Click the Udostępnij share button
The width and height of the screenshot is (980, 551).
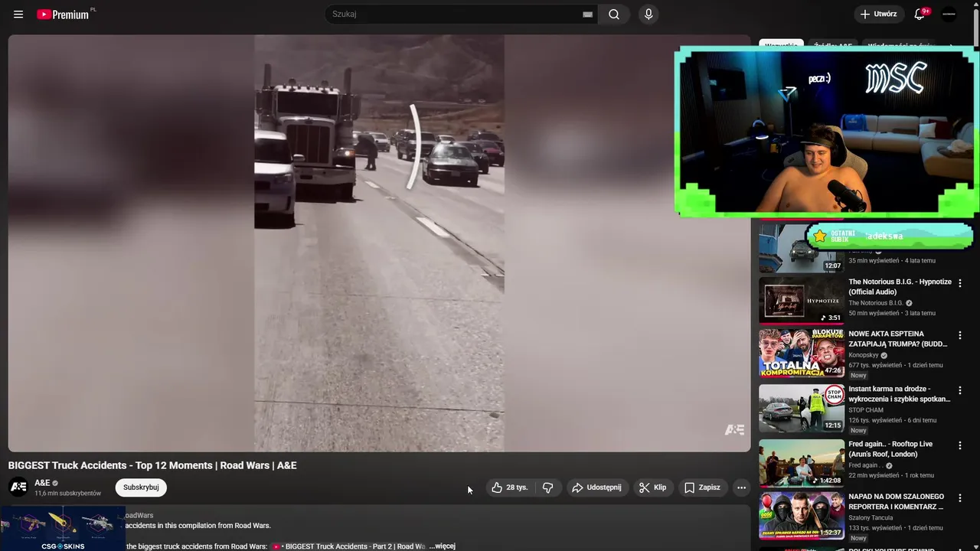point(597,487)
